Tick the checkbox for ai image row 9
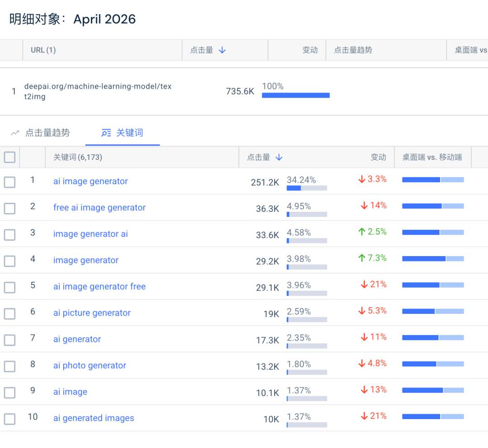Screen dimensions: 488x448 [9, 392]
